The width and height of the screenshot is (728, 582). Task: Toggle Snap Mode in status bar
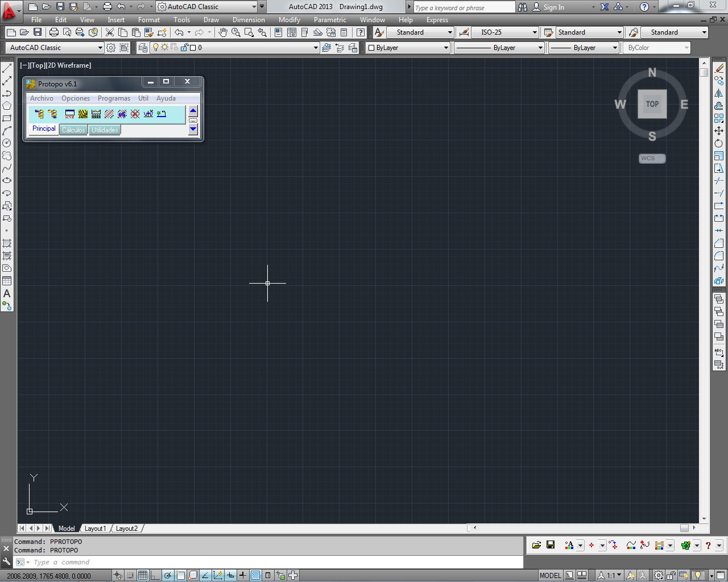[130, 575]
